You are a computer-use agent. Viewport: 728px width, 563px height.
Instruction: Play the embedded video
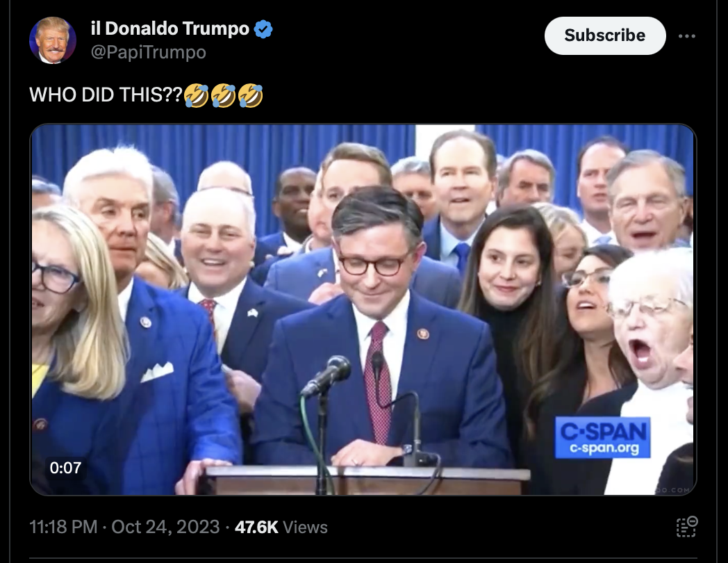pos(363,309)
